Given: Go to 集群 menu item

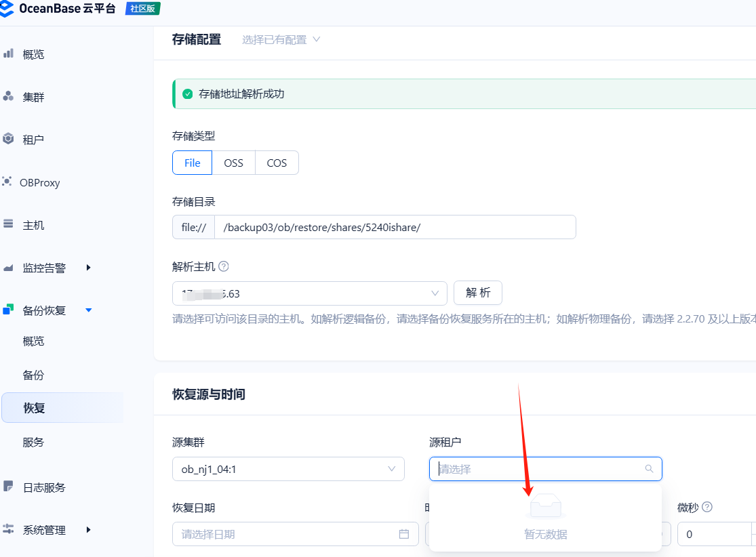Looking at the screenshot, I should tap(33, 97).
